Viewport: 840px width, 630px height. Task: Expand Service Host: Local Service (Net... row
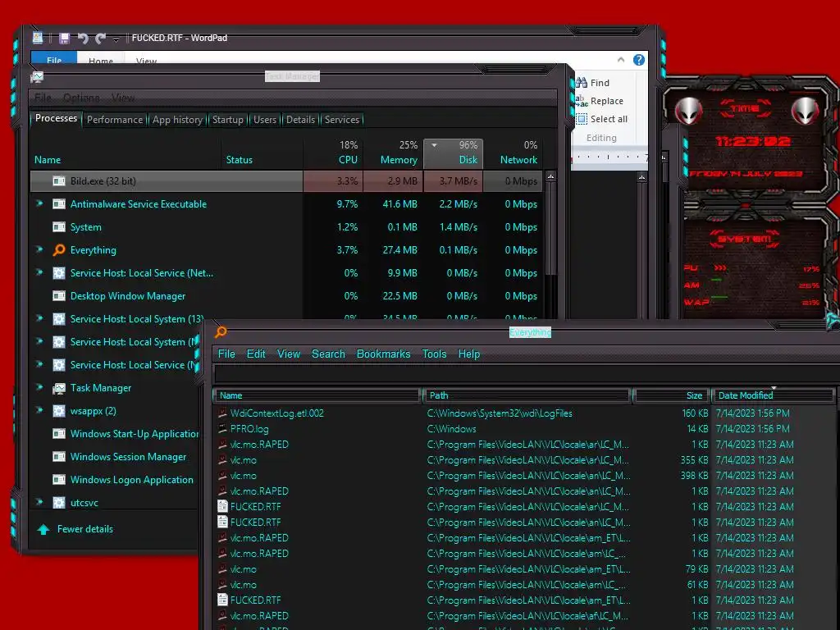tap(39, 272)
